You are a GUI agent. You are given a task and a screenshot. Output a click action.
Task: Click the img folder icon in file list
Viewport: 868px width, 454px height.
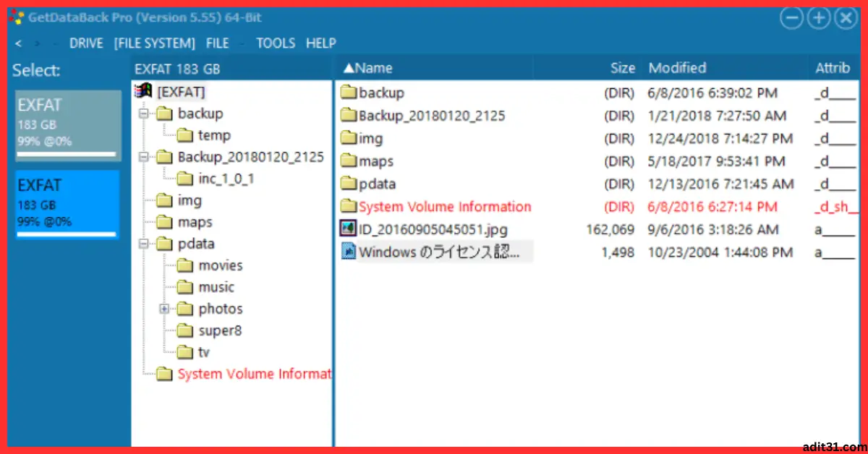[x=349, y=138]
